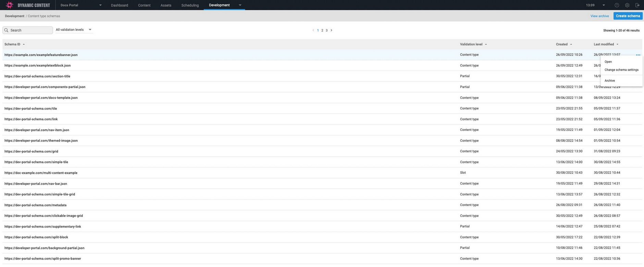Click the log out icon
This screenshot has width=644, height=267.
coord(637,5)
